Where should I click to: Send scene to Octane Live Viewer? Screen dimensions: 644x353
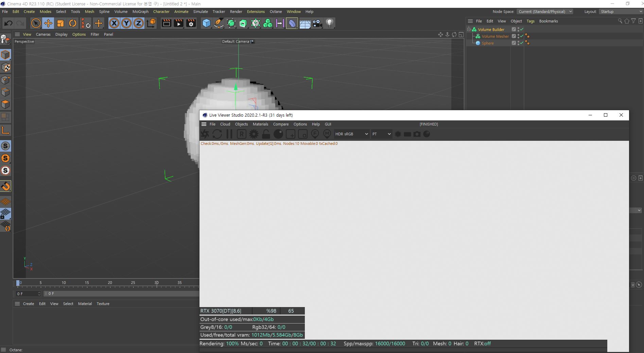(205, 134)
